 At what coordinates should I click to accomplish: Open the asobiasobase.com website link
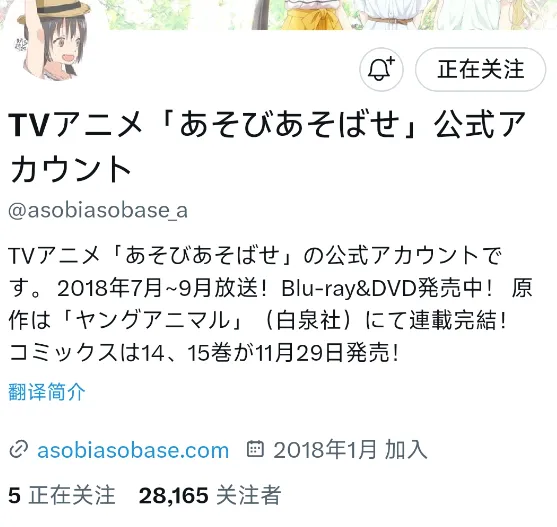click(x=133, y=450)
